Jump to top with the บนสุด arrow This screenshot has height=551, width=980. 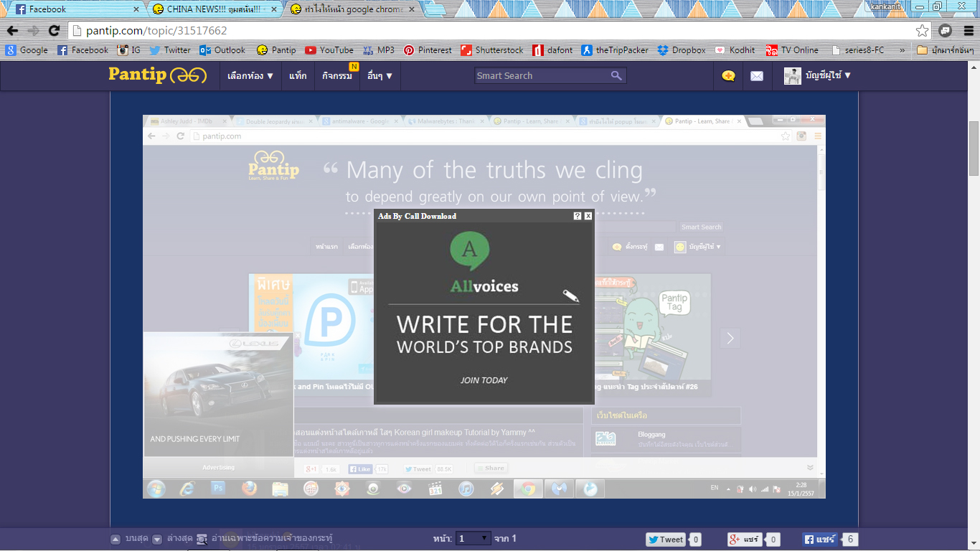(130, 539)
